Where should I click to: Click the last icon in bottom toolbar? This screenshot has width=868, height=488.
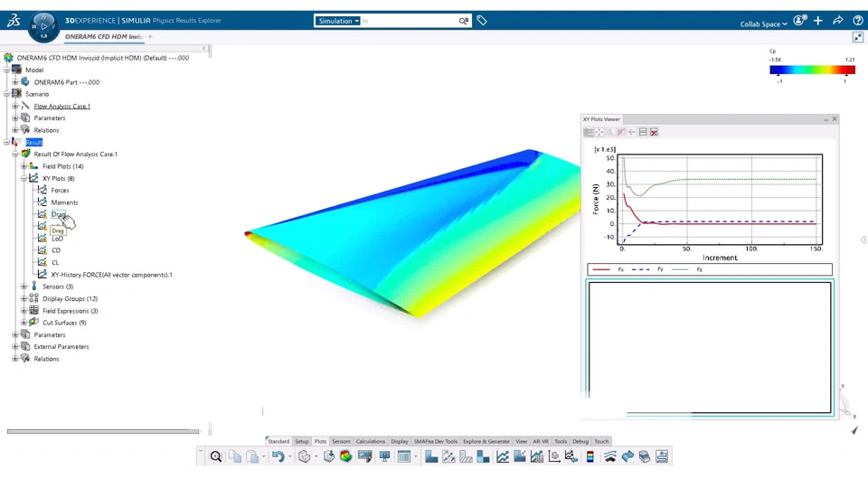click(662, 456)
